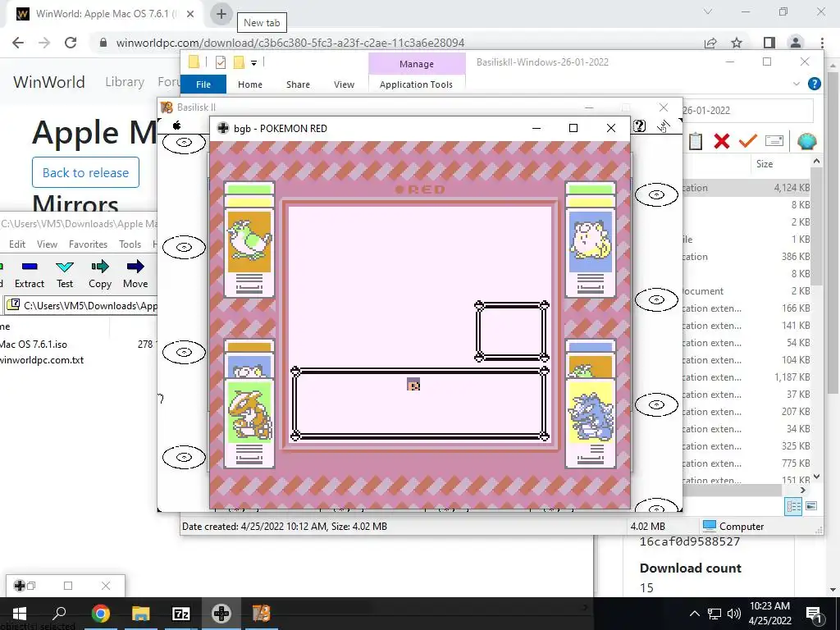Open taskbar search magnifier
The width and height of the screenshot is (840, 630).
tap(59, 614)
